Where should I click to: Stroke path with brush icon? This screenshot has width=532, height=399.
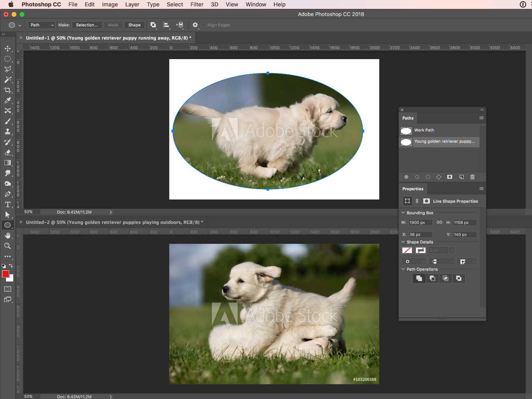coord(417,177)
